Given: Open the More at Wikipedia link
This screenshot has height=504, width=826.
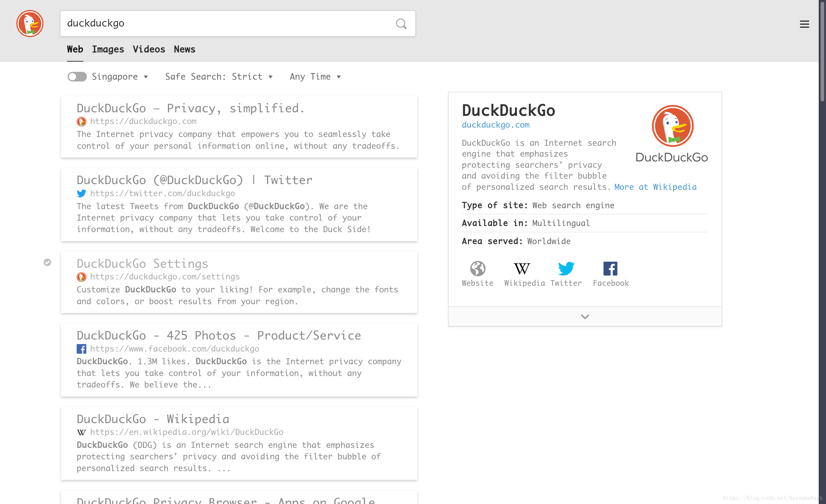Looking at the screenshot, I should pyautogui.click(x=655, y=187).
